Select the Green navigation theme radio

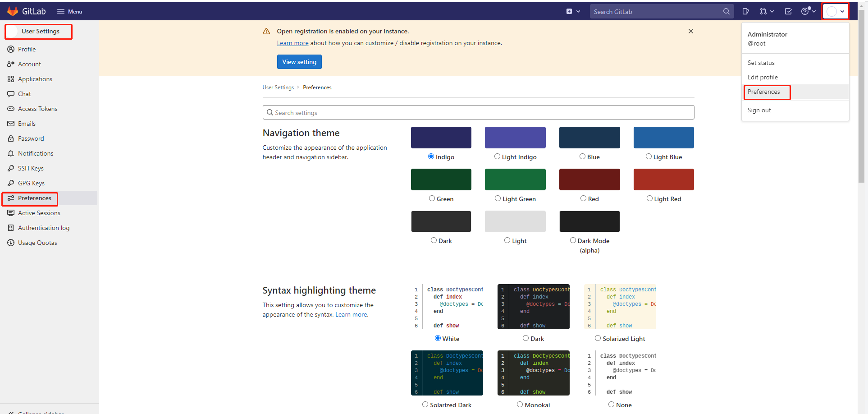pyautogui.click(x=432, y=198)
